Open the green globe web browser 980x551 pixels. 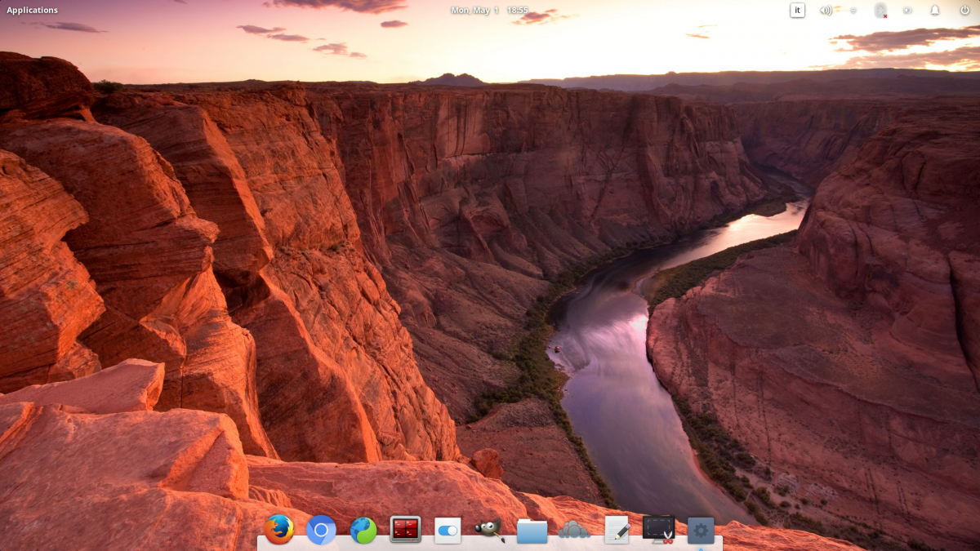[363, 530]
